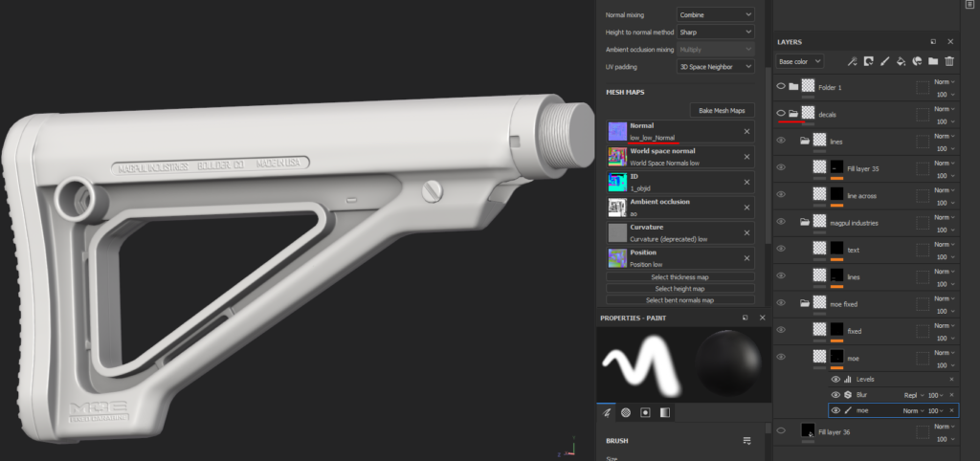
Task: Click the trash icon to delete layer
Action: [x=949, y=61]
